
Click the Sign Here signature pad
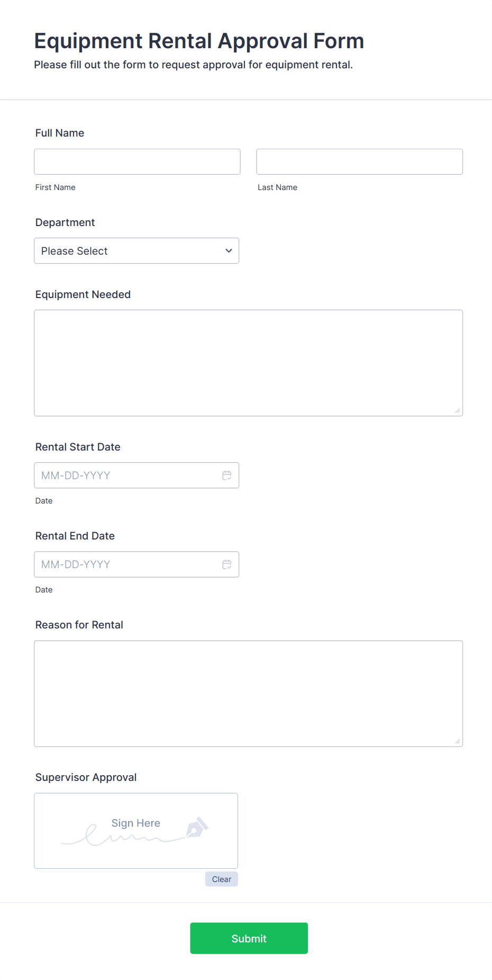(135, 830)
